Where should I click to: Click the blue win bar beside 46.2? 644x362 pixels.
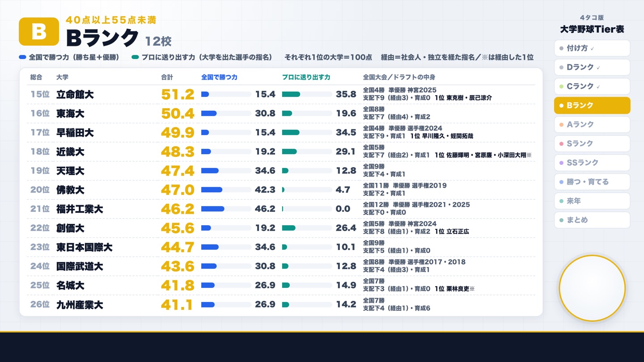pyautogui.click(x=213, y=209)
